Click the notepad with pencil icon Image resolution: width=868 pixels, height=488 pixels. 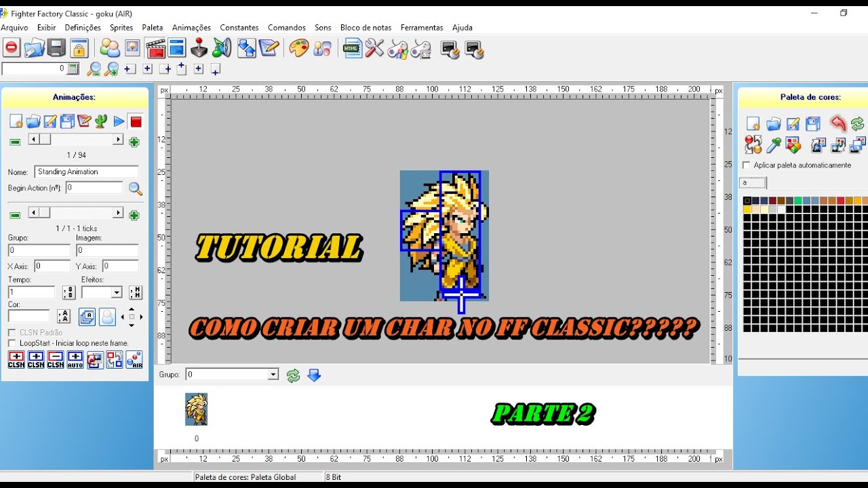coord(269,48)
